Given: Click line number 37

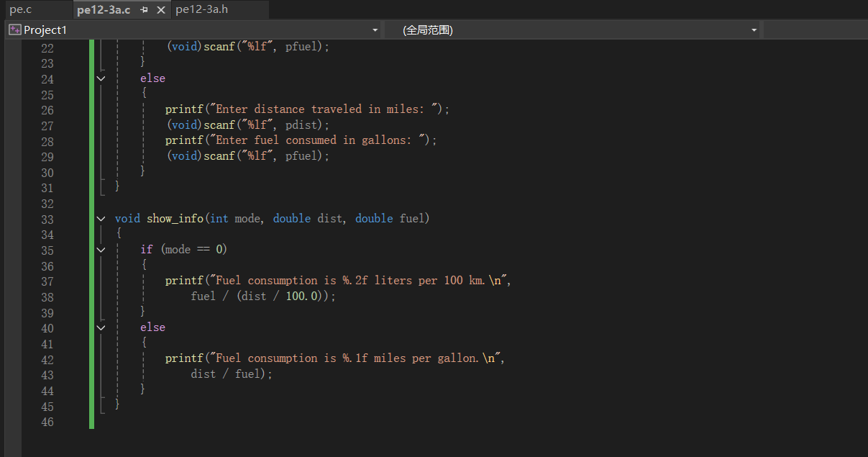Looking at the screenshot, I should coord(47,281).
